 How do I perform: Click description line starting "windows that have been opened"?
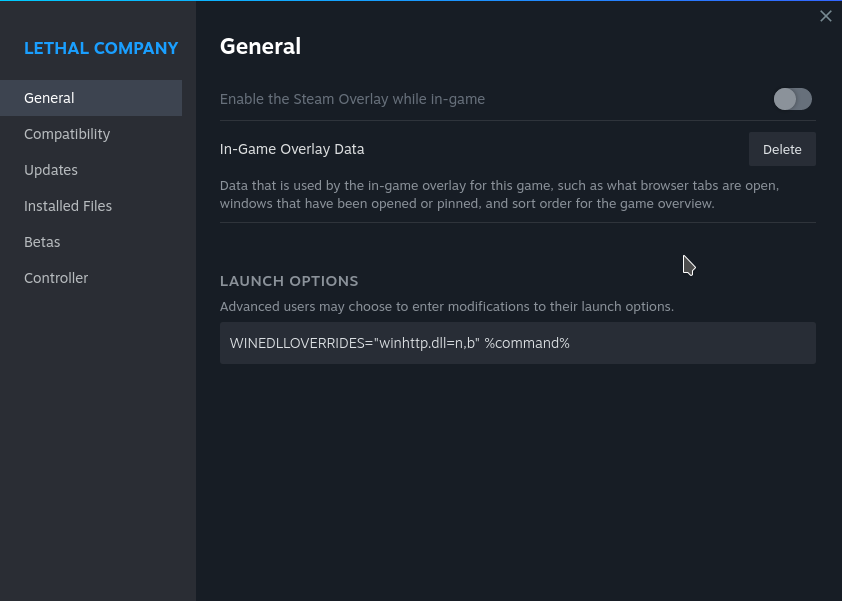(x=467, y=203)
